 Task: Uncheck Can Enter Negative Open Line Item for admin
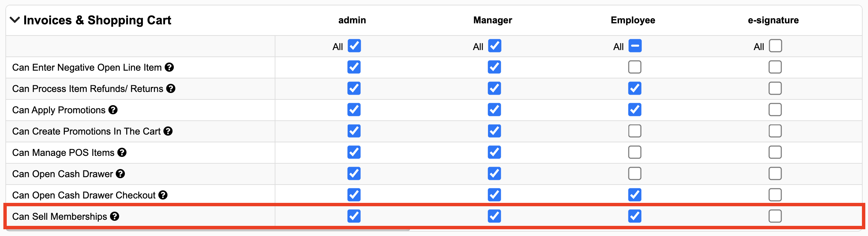pos(354,67)
